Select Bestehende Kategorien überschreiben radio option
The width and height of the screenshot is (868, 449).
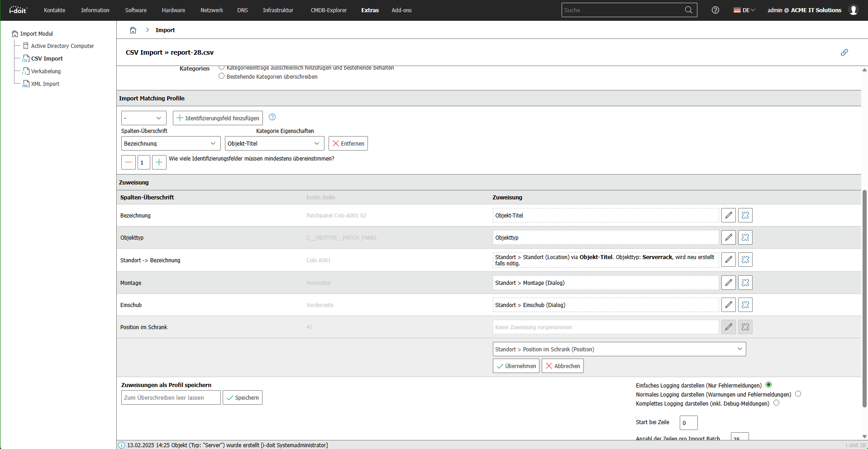click(222, 76)
